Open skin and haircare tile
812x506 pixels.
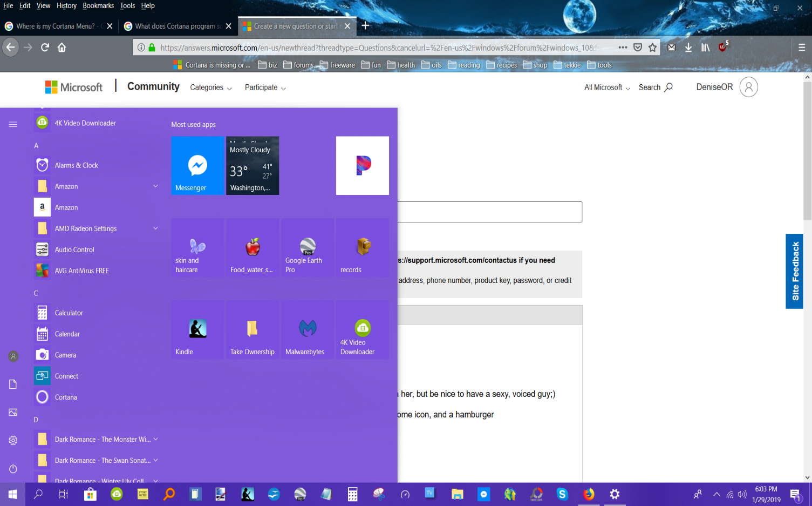[197, 248]
